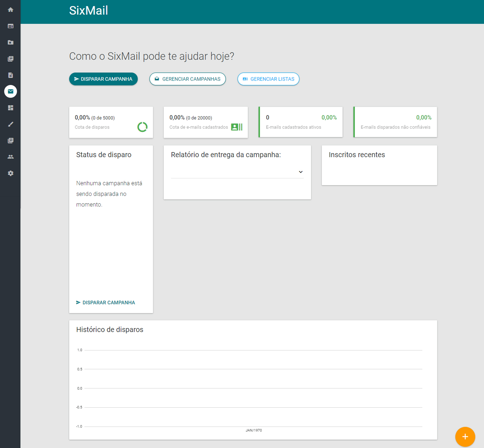
Task: Click Disparar Campanha link in Status card
Action: 105,303
